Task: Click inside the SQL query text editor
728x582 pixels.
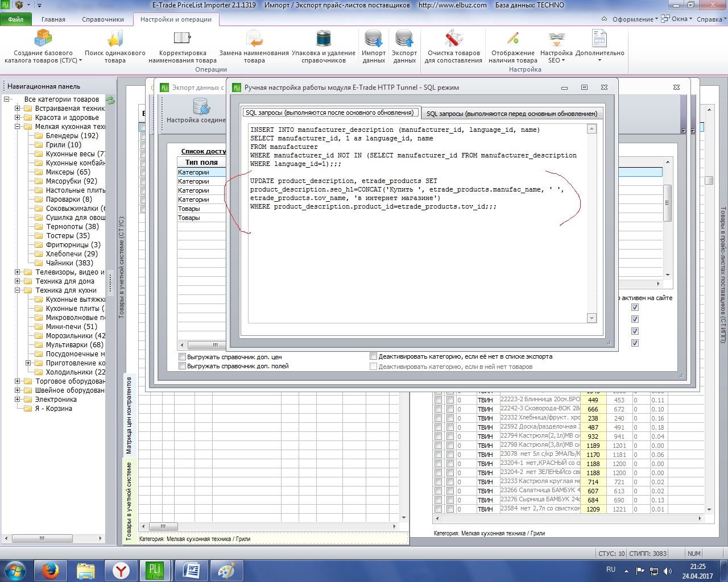Action: [x=418, y=223]
